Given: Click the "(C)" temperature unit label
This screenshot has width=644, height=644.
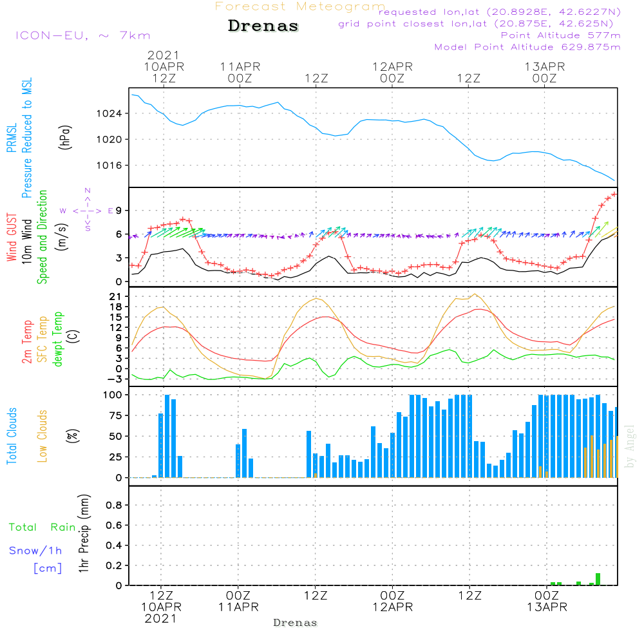Looking at the screenshot, I should [x=73, y=336].
